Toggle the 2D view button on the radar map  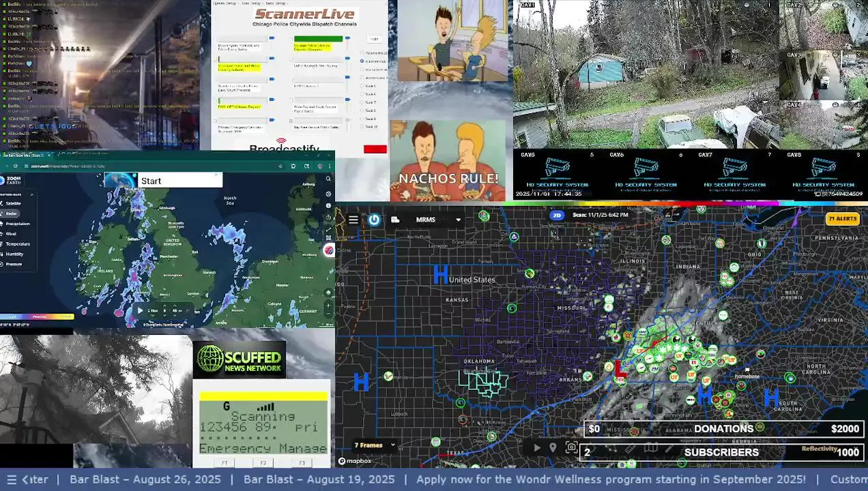click(557, 215)
